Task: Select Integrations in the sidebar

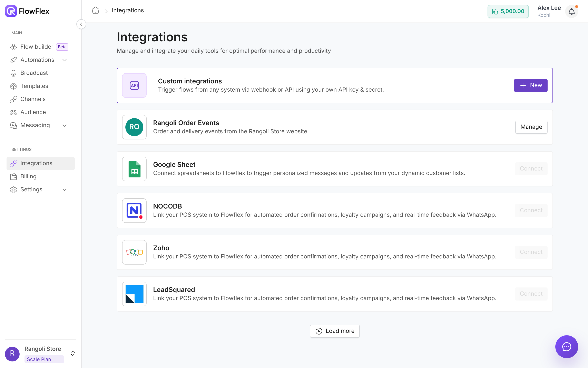Action: 41,163
